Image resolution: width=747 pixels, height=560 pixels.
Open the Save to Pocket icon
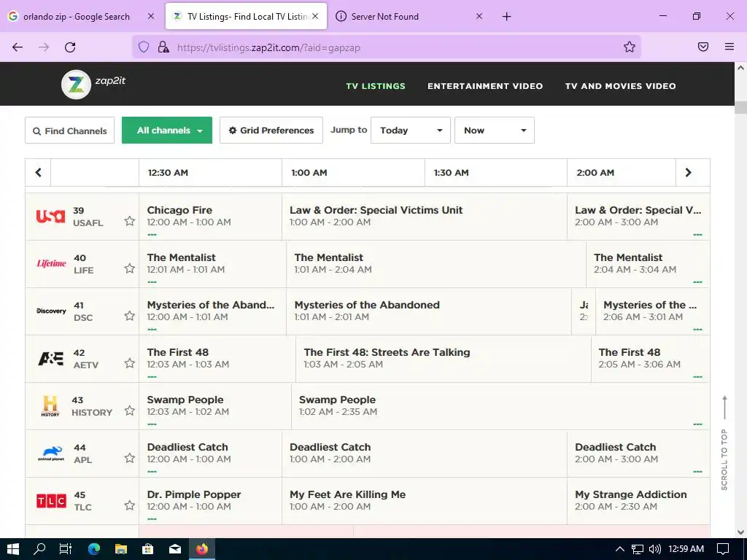[x=703, y=47]
